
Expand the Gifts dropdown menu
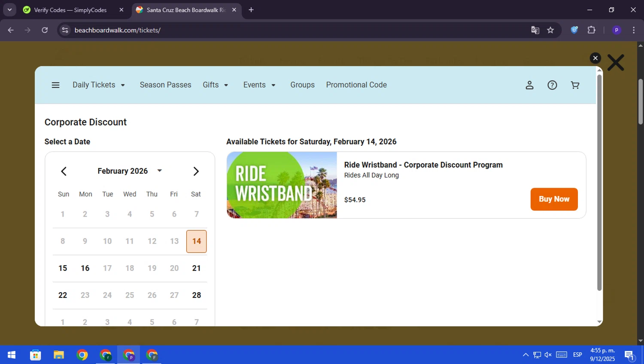[x=216, y=85]
